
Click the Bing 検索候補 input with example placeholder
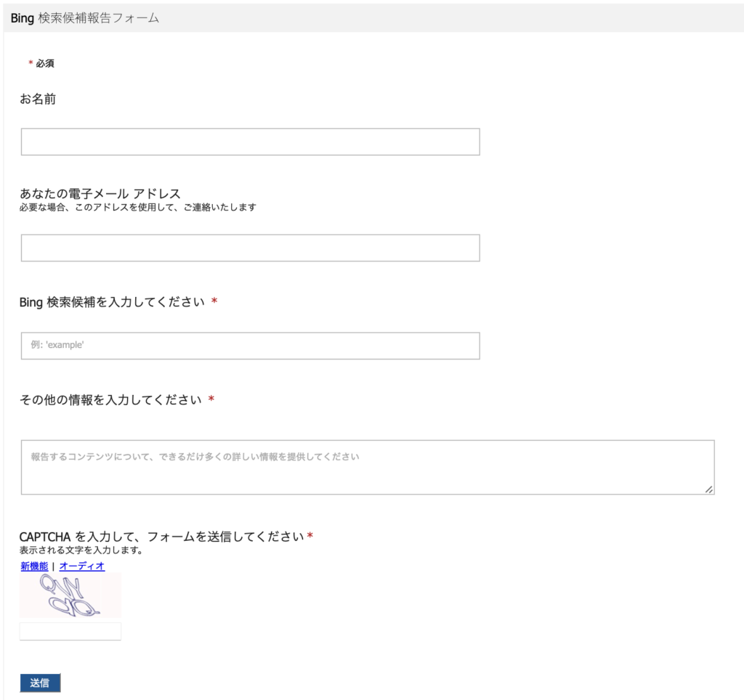[250, 346]
